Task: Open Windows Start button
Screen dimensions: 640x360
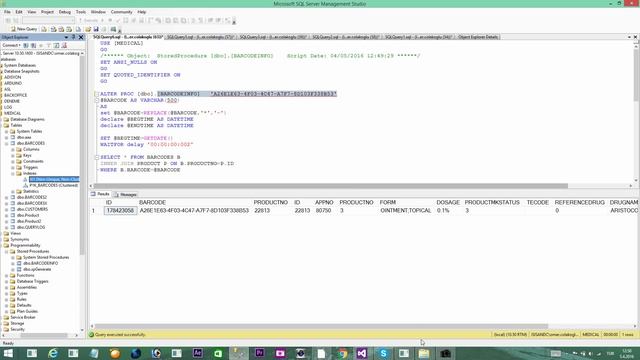Action: (8, 353)
